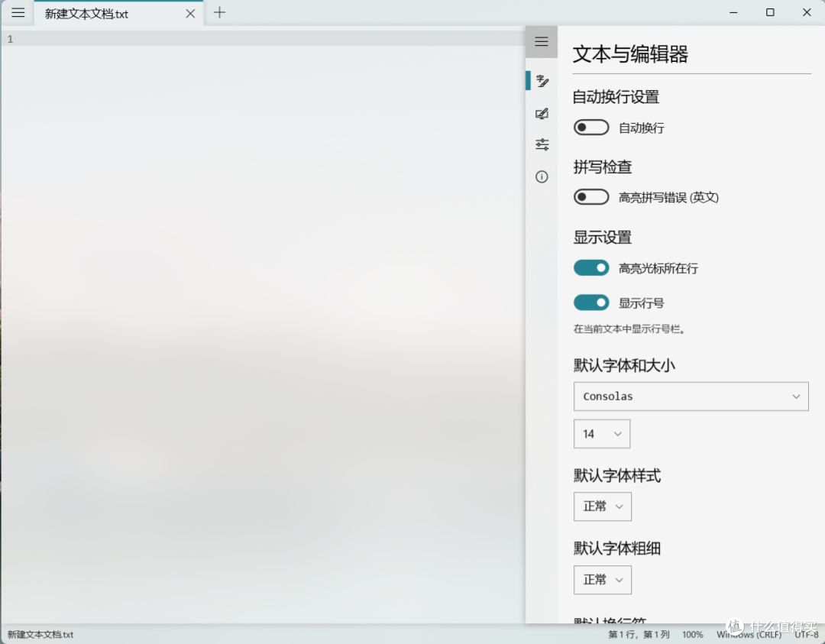Click the 100% zoom indicator in status bar
Viewport: 825px width, 644px height.
point(692,635)
